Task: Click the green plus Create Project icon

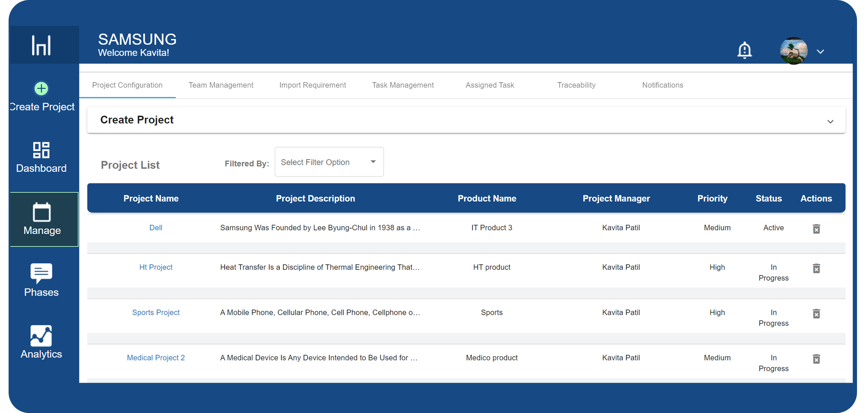Action: [x=41, y=89]
